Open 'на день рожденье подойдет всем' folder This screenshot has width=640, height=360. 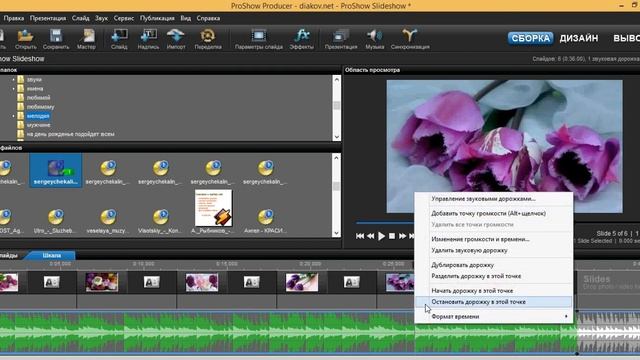tap(70, 134)
